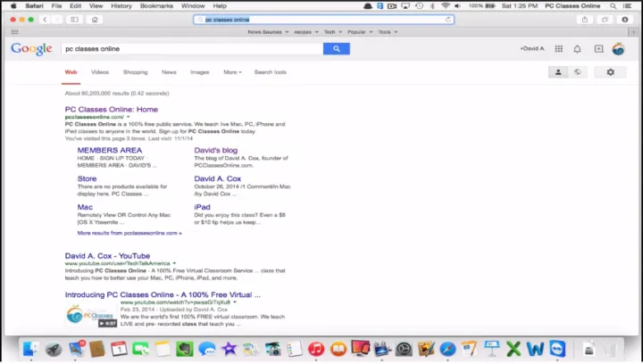Open Google search settings gear
Image resolution: width=643 pixels, height=364 pixels.
coord(610,72)
